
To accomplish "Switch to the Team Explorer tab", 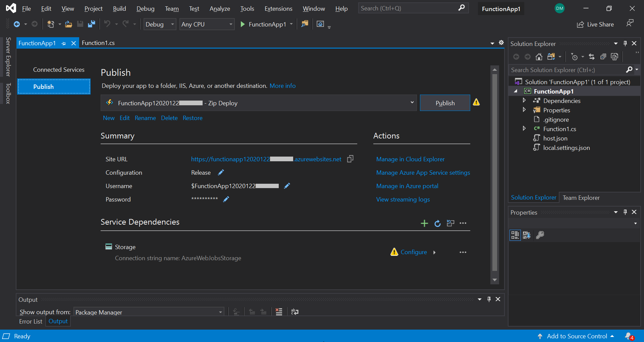I will click(x=581, y=198).
